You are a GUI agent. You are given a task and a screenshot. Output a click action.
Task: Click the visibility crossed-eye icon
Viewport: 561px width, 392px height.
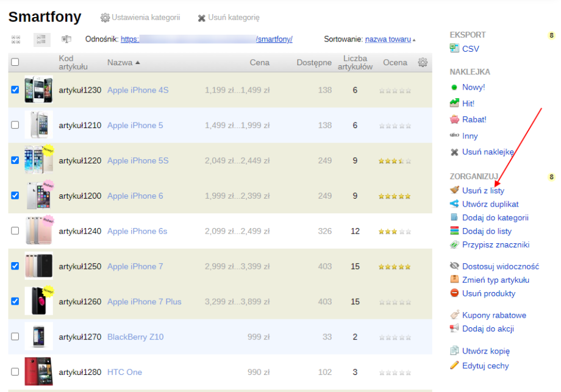point(454,266)
